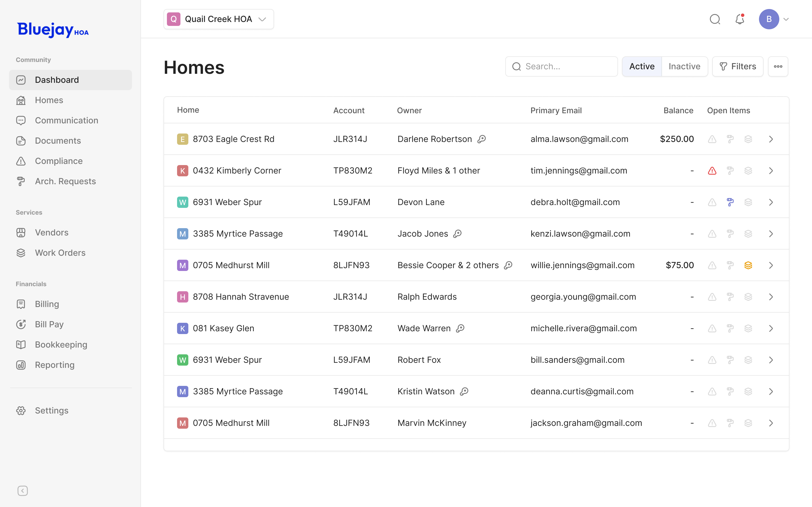Click key icon beside Wade Warren

(x=460, y=328)
